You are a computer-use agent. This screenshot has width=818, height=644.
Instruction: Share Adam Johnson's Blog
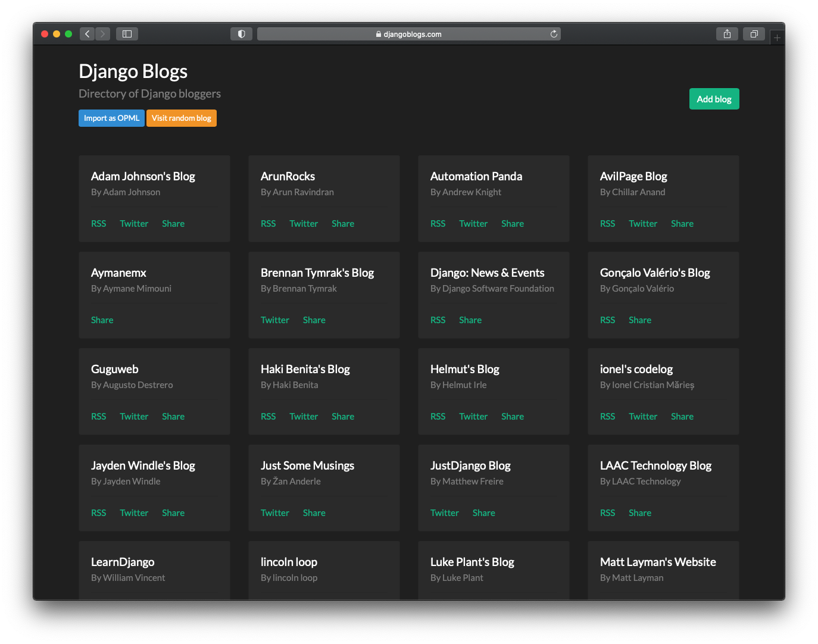[173, 224]
